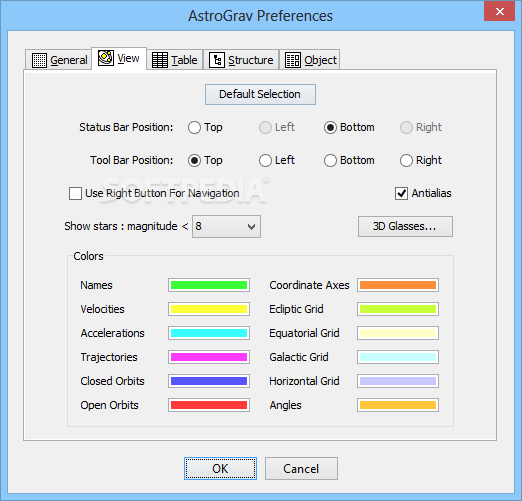Screen dimensions: 522x501
Task: Select Tool Bar Position Top radio
Action: tap(194, 160)
